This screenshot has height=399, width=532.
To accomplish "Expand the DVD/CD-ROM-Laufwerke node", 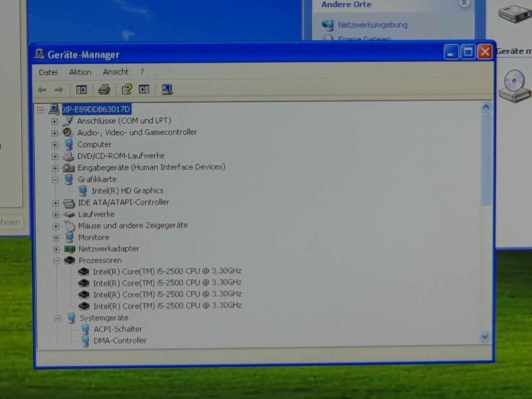I will (55, 157).
